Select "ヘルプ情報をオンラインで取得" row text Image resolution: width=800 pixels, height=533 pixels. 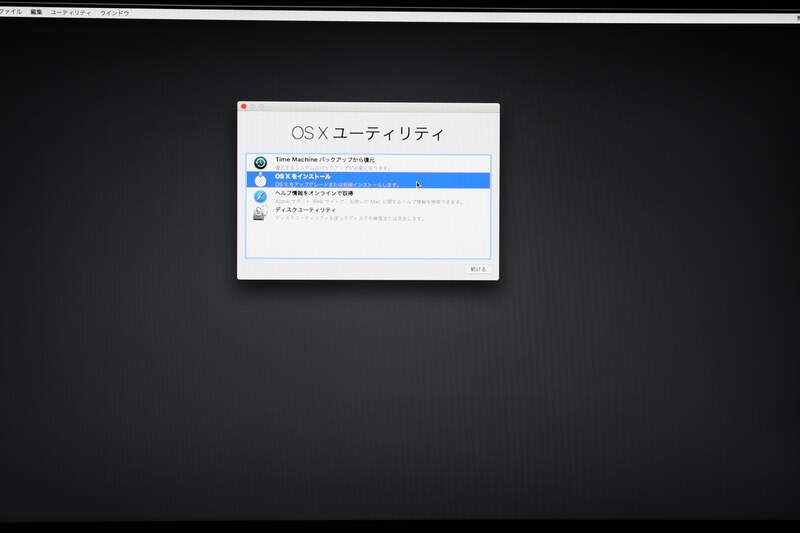pyautogui.click(x=314, y=193)
